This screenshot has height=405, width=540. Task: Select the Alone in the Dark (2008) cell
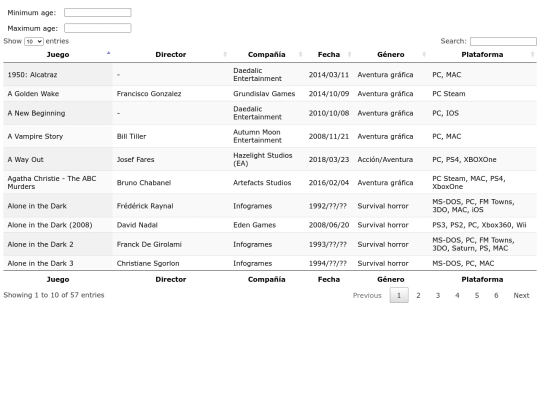click(x=58, y=225)
